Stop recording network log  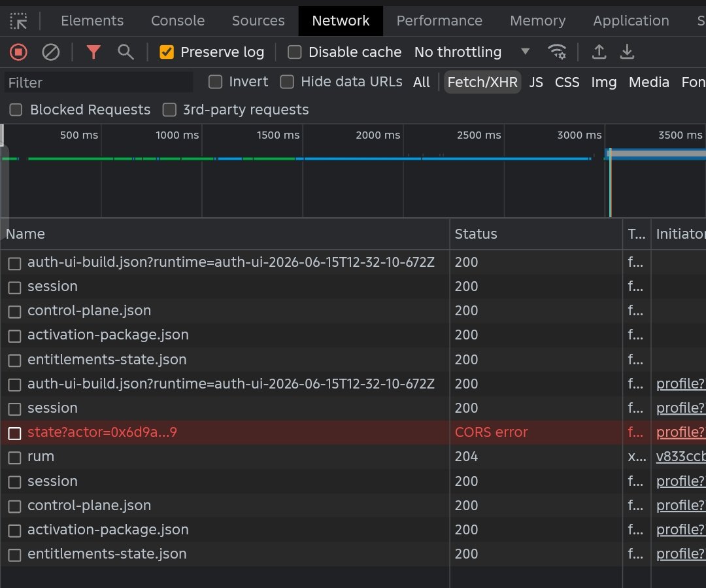coord(18,52)
